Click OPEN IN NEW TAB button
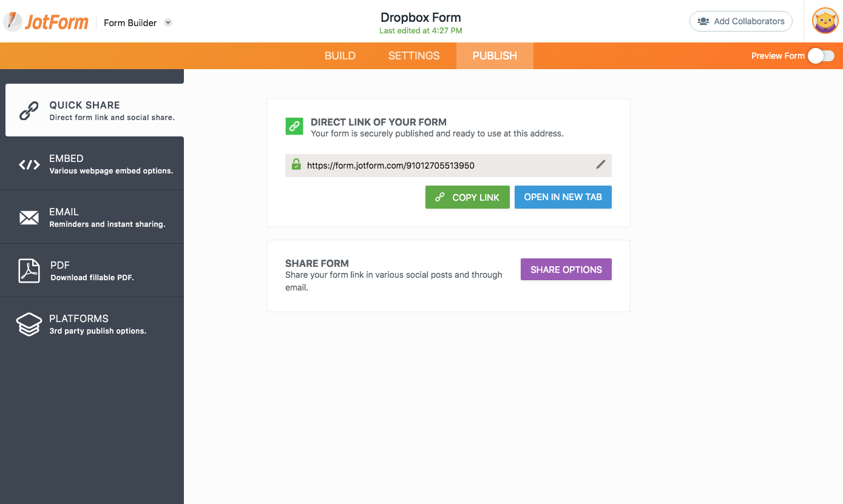This screenshot has height=504, width=843. click(x=563, y=197)
